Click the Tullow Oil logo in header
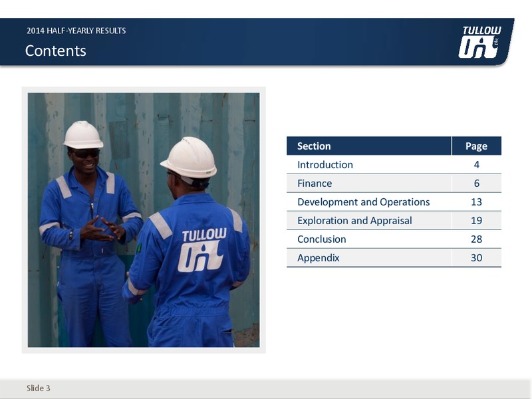The image size is (532, 399). point(479,42)
